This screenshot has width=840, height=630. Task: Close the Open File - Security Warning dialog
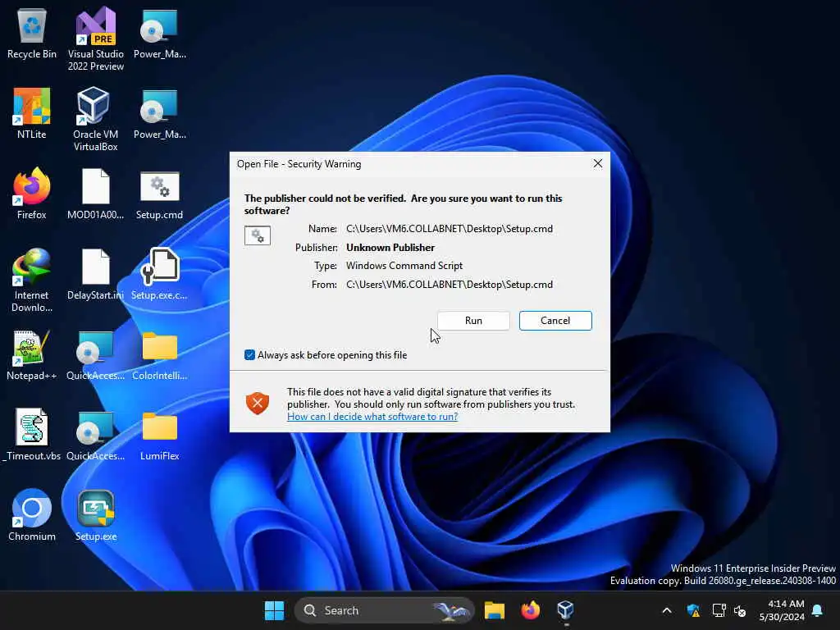(598, 163)
